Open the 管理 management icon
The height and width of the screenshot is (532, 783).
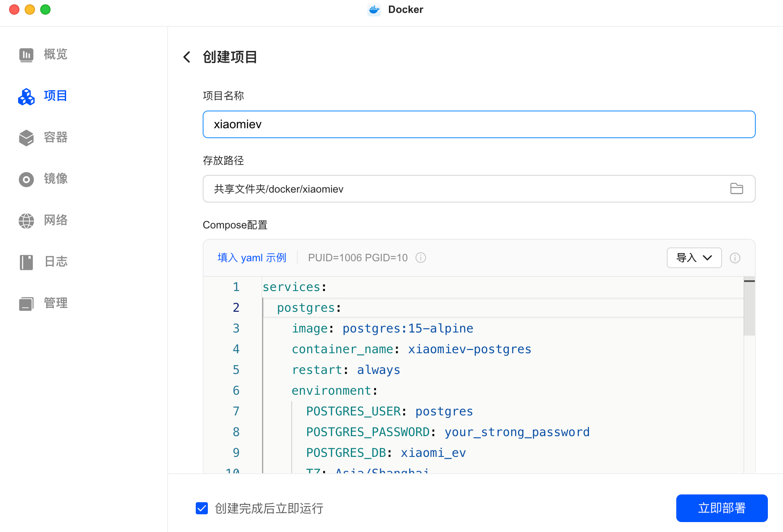point(26,304)
